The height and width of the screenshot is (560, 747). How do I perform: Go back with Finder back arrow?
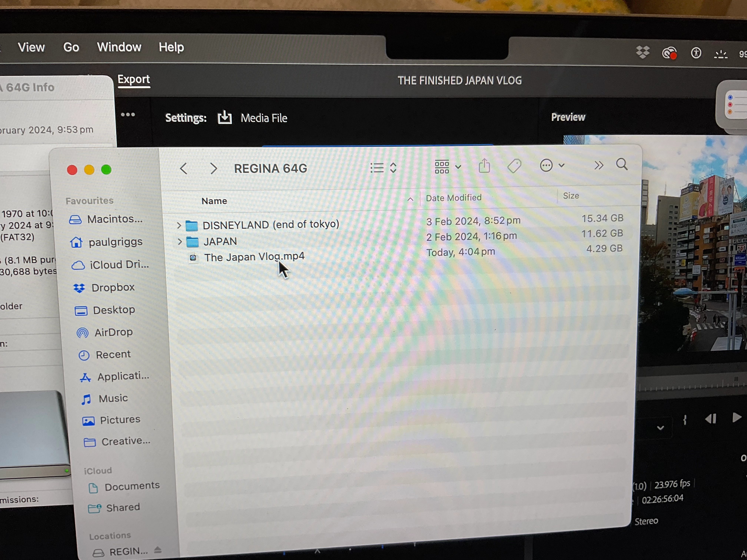pyautogui.click(x=184, y=169)
